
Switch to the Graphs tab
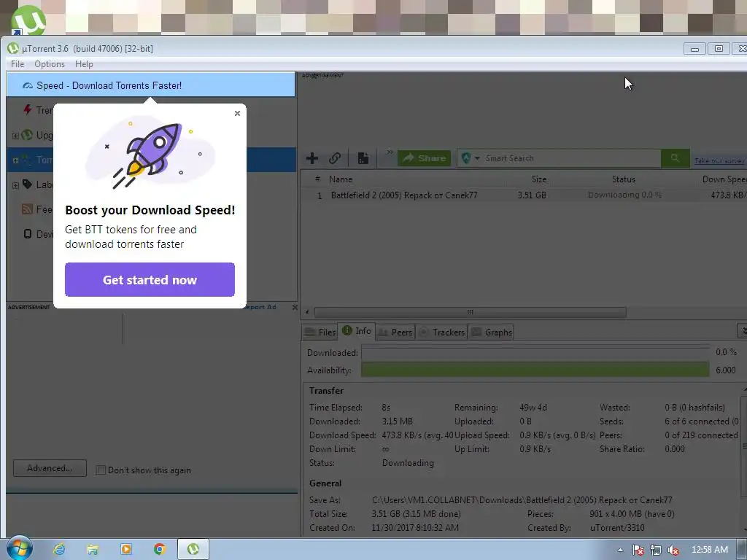click(x=491, y=332)
